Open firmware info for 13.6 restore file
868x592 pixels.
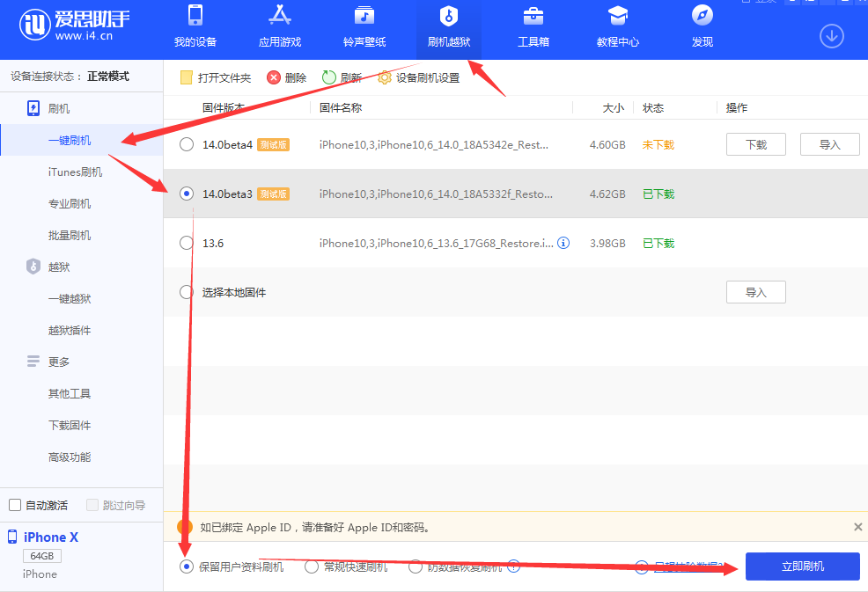pos(563,243)
